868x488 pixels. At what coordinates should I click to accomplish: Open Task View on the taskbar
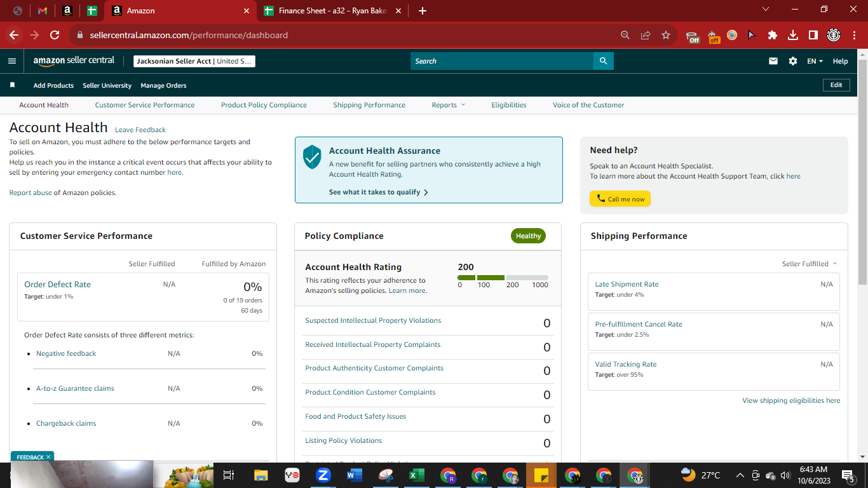(229, 475)
